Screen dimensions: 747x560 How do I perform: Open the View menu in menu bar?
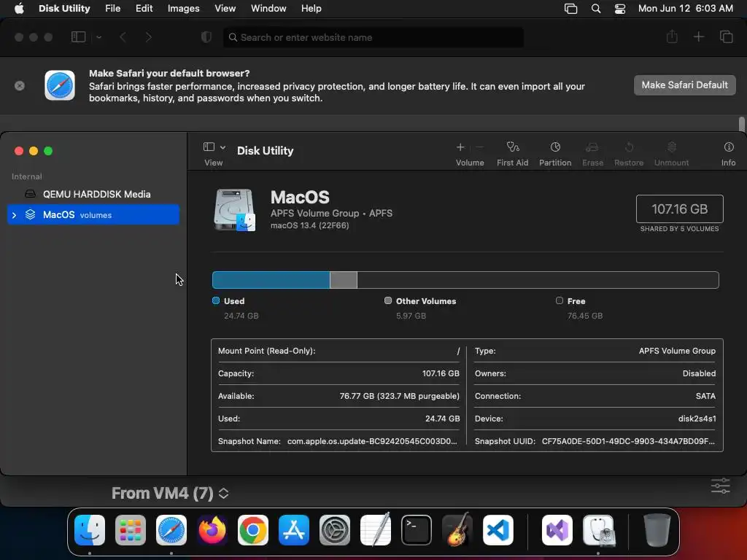(x=225, y=9)
